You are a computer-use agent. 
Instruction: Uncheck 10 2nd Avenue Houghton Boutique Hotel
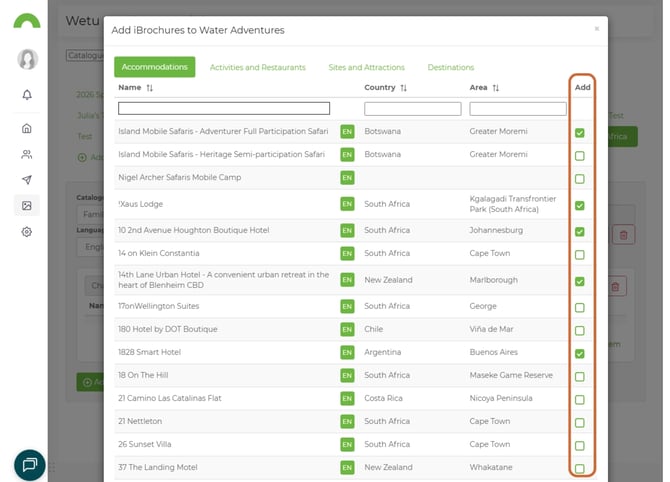click(580, 232)
